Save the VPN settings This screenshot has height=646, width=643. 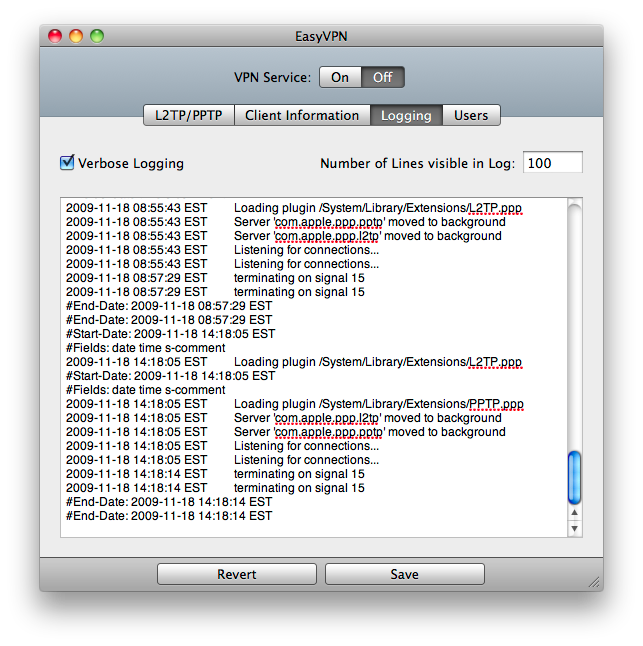coord(405,574)
